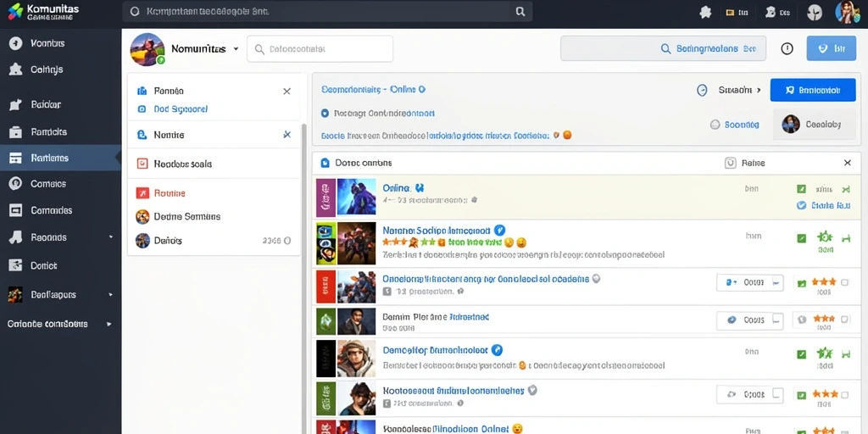Click the gray badge after "Kootoseout" title
868x434 pixels.
point(532,390)
